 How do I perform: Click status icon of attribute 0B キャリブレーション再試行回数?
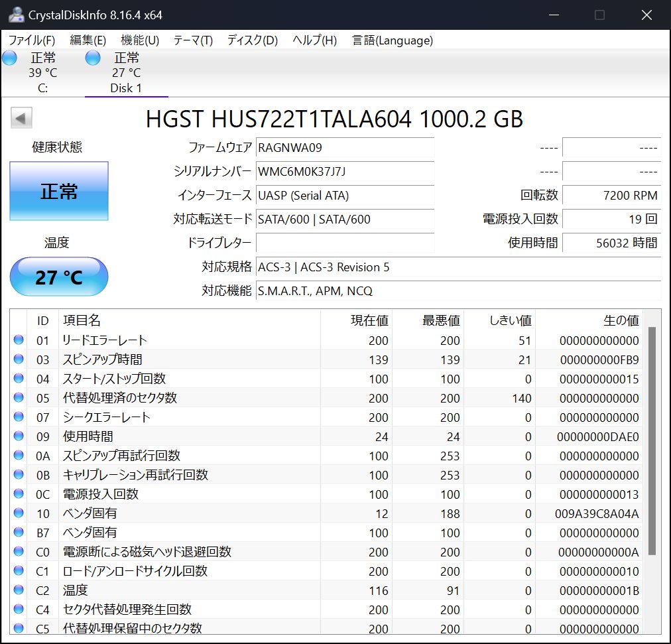19,475
